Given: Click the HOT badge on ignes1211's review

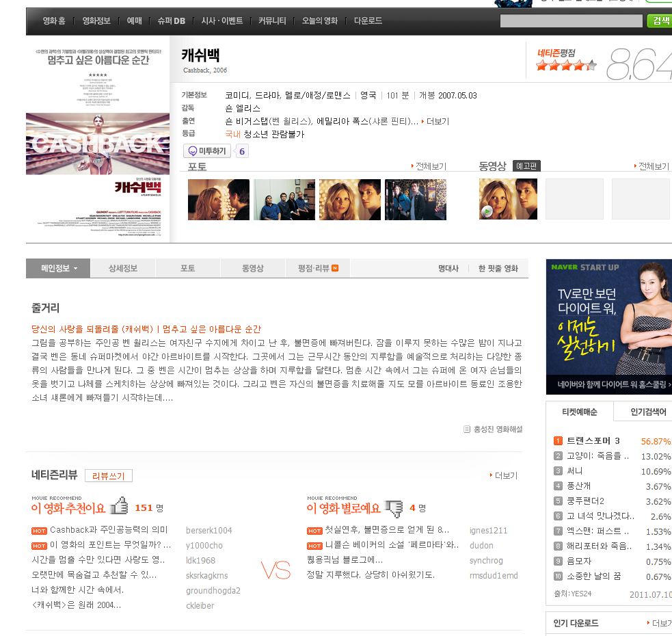Looking at the screenshot, I should [x=314, y=531].
